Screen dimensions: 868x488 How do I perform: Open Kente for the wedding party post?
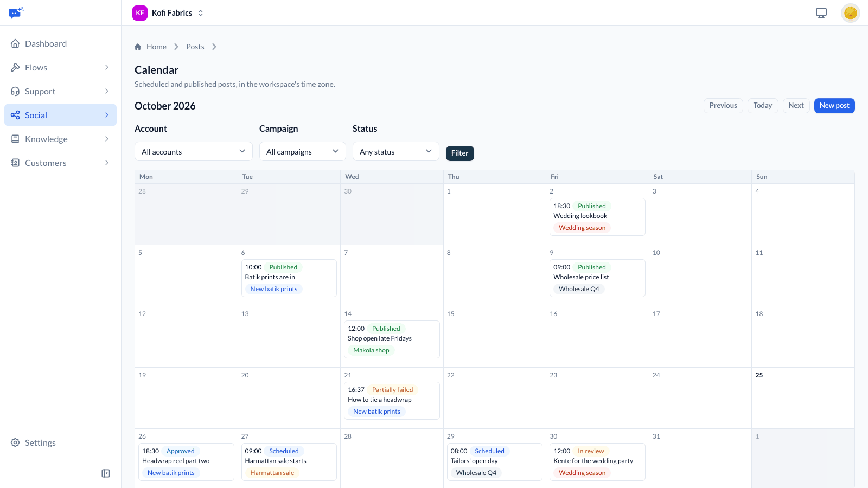tap(597, 462)
